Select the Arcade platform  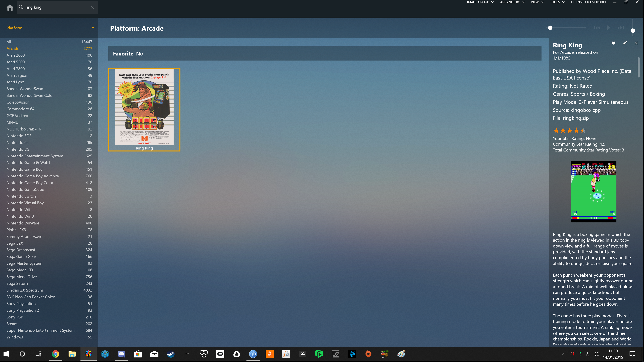click(49, 49)
